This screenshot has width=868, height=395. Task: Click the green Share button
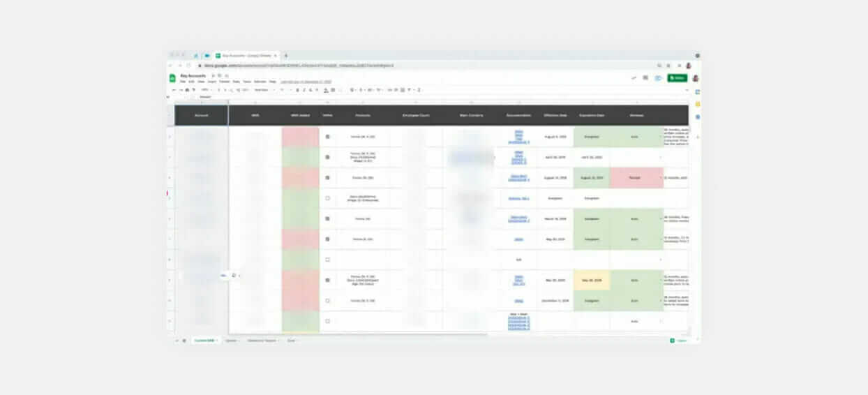[677, 78]
